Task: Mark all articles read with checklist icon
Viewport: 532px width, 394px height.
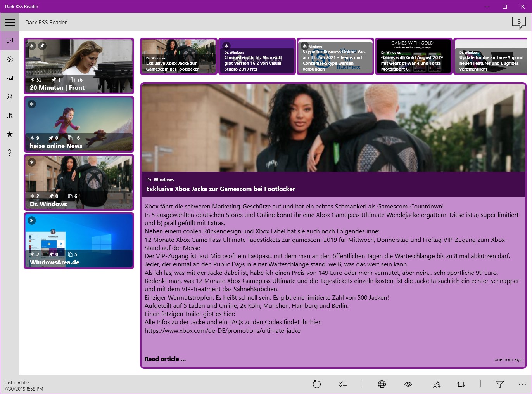Action: click(343, 384)
